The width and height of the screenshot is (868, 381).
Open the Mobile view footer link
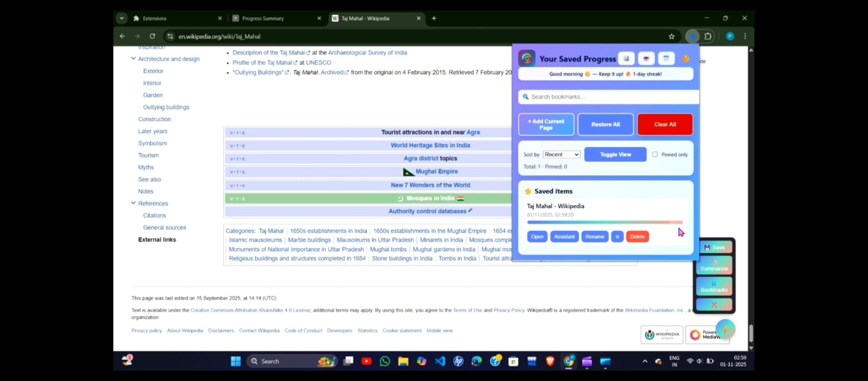[x=439, y=331]
